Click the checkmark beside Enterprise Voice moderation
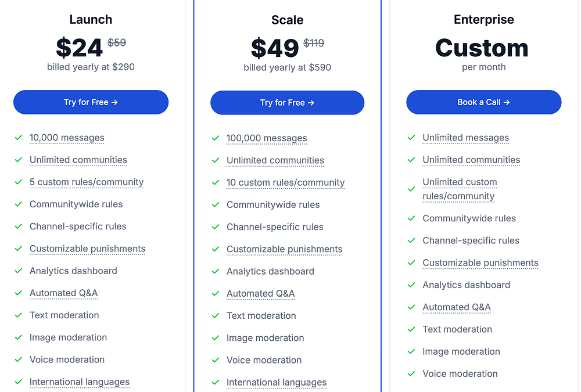 [x=411, y=373]
